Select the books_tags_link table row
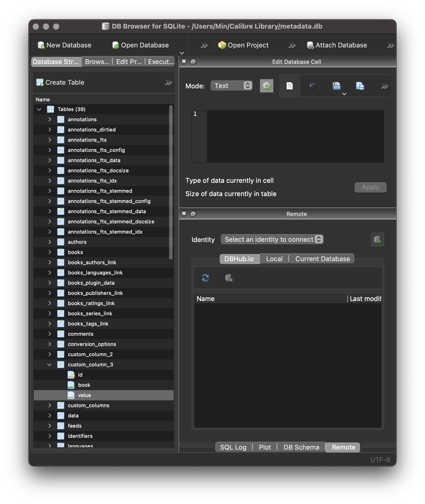The width and height of the screenshot is (425, 504). 103,324
